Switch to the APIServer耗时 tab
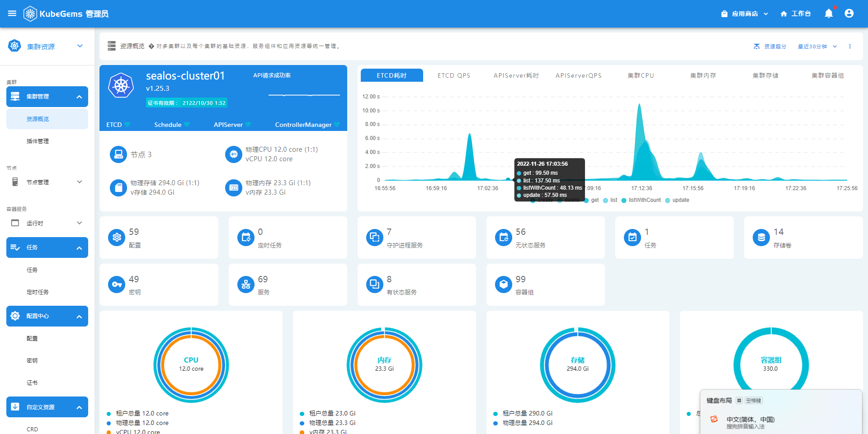Viewport: 868px width, 434px height. click(516, 75)
